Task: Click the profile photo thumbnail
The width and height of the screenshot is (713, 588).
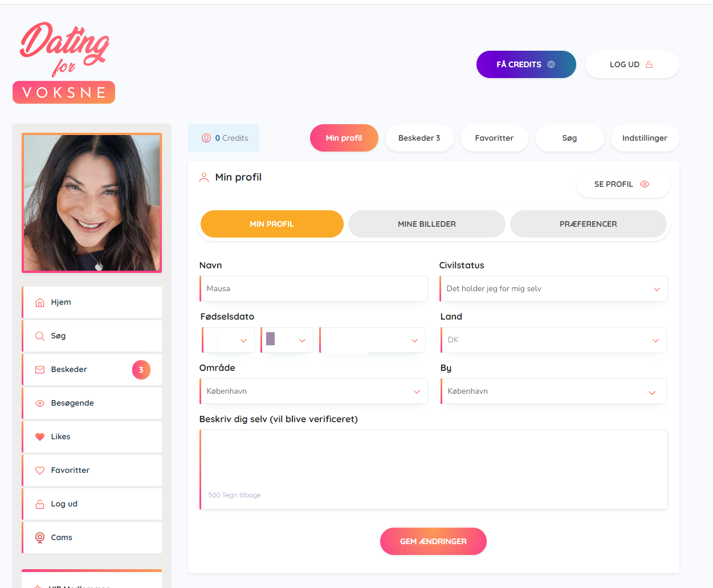Action: (x=92, y=203)
